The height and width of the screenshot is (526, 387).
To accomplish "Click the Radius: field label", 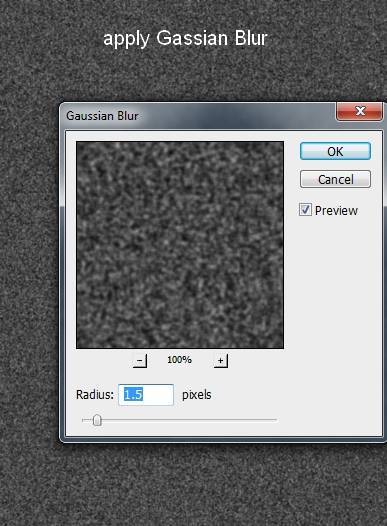I will [95, 395].
